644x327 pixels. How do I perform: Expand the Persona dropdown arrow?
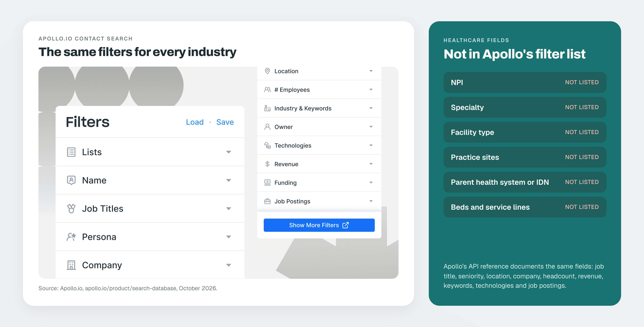[x=229, y=237]
